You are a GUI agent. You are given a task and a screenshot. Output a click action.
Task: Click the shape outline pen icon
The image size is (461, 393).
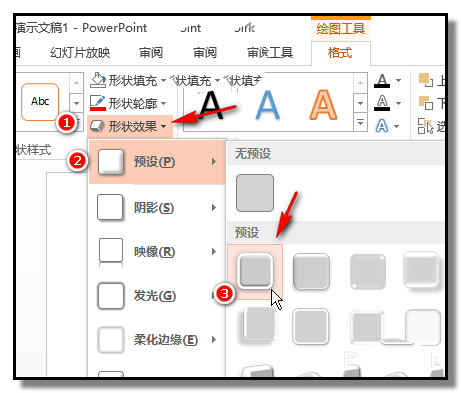(98, 103)
